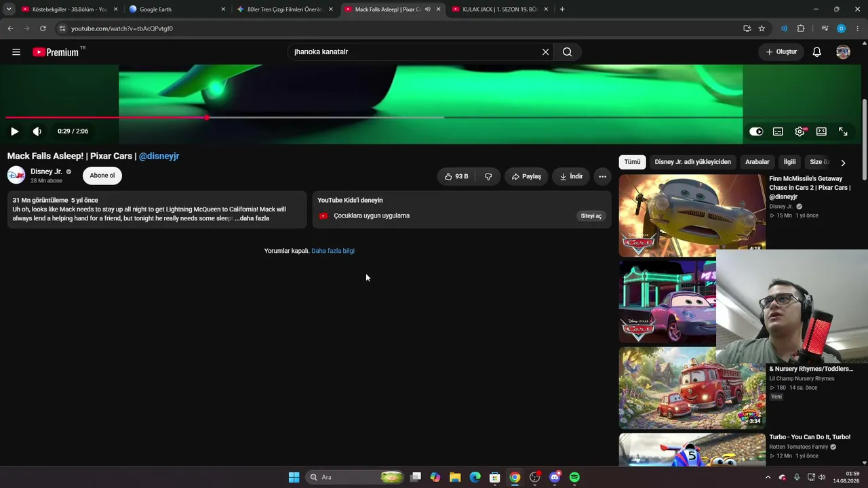The image size is (868, 488).
Task: Open more actions three-dot menu
Action: click(602, 176)
